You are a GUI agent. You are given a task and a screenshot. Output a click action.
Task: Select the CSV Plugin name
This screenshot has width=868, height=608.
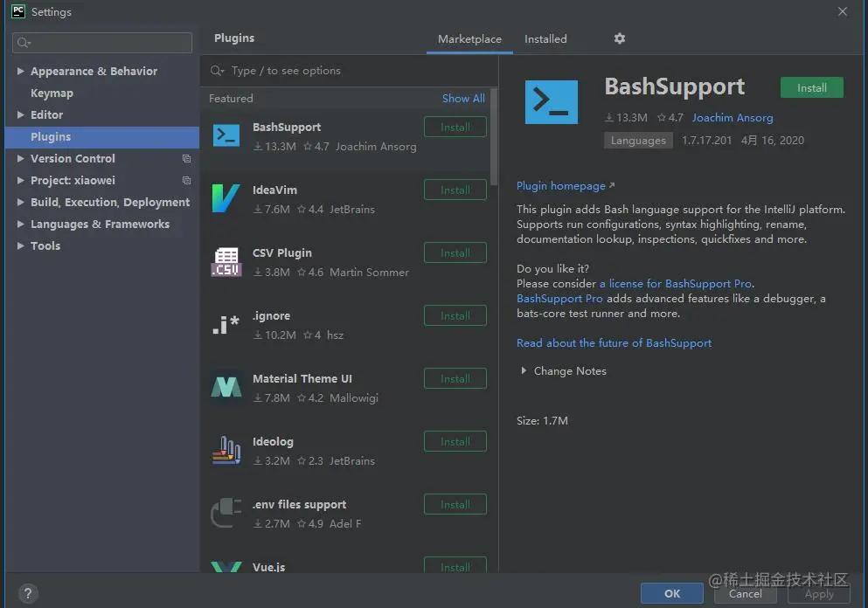(281, 252)
